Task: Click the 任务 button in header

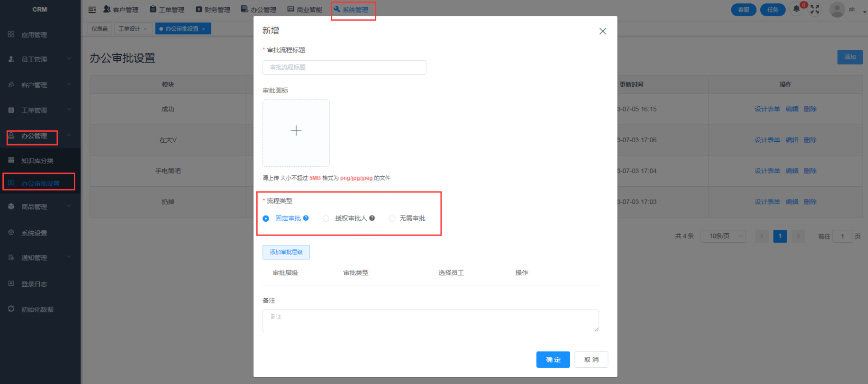Action: click(773, 10)
